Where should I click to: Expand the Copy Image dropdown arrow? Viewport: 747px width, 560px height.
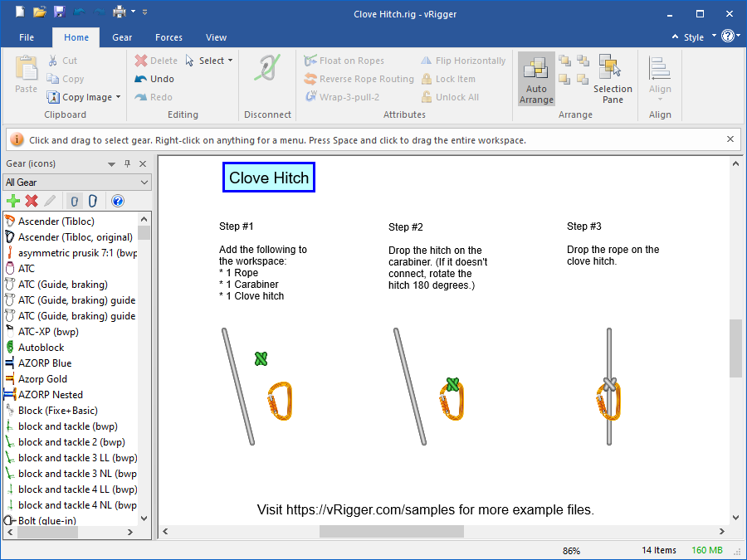coord(119,97)
